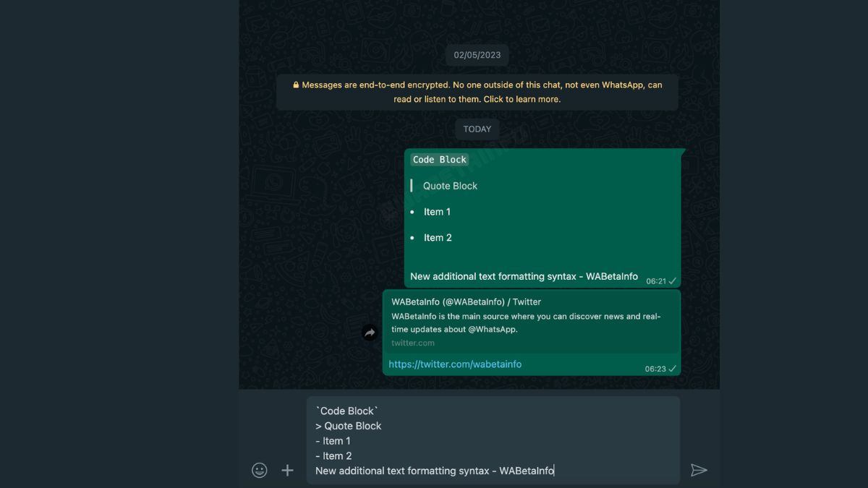Click the quote bar beside Quote Block
The height and width of the screenshot is (488, 868).
click(412, 186)
